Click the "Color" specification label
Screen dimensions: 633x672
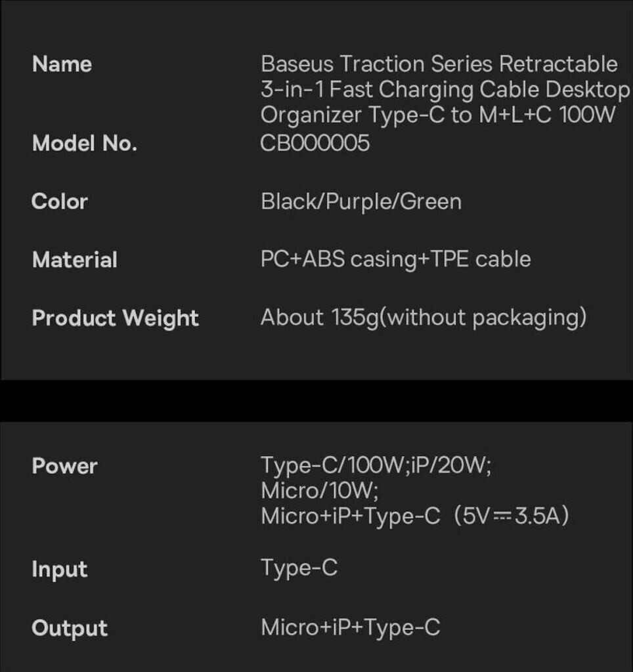tap(60, 201)
